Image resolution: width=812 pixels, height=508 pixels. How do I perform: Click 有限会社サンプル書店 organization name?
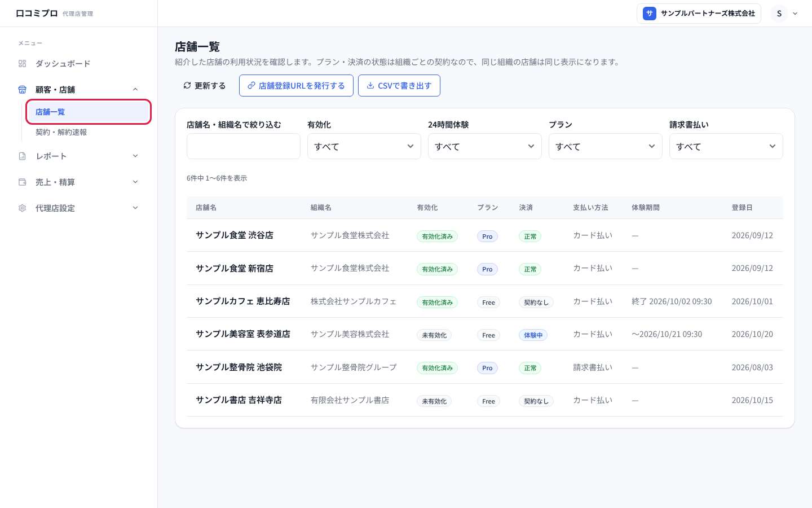350,400
